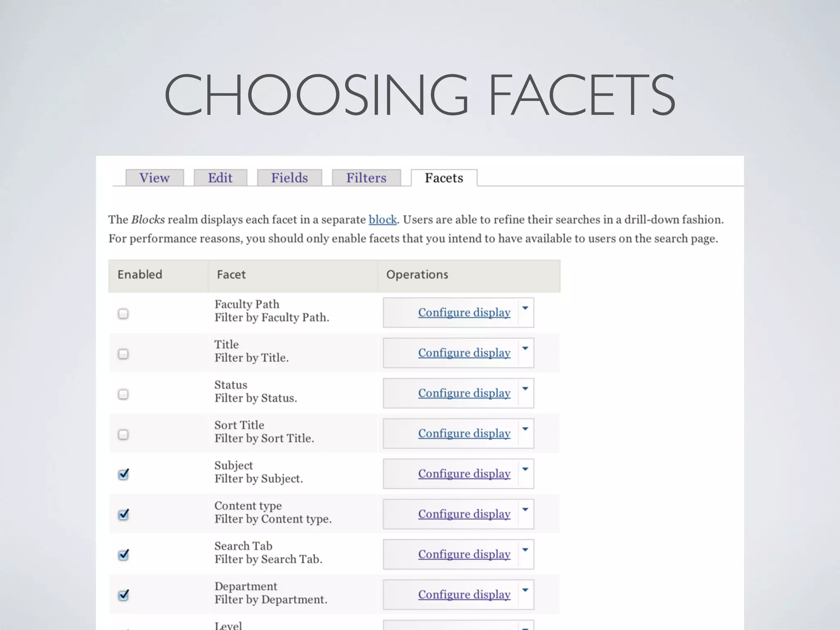Click the 'Content type' facet name

pos(248,506)
